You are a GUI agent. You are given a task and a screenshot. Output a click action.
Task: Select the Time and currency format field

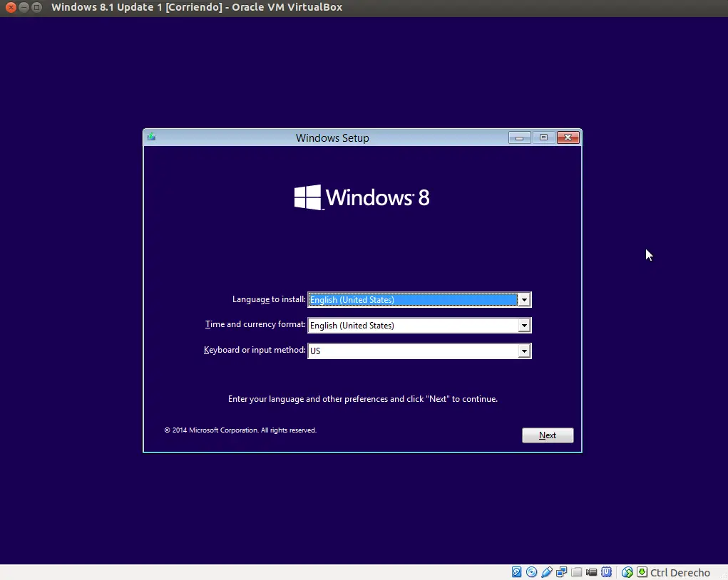pyautogui.click(x=419, y=325)
